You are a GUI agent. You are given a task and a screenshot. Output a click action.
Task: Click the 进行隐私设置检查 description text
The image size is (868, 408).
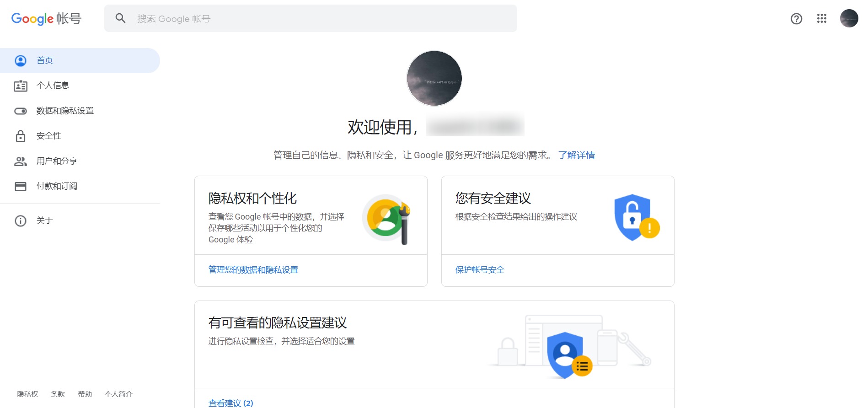click(x=282, y=341)
